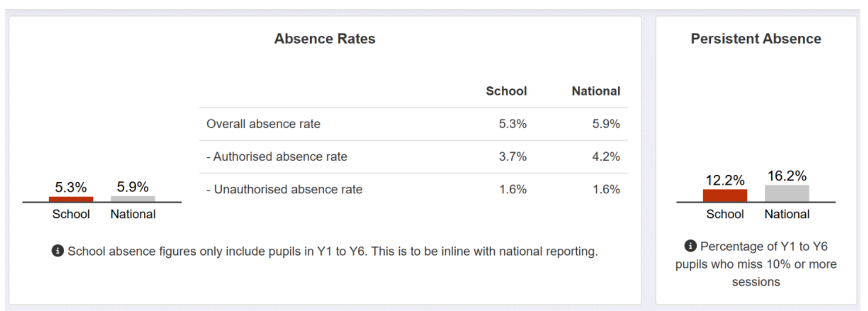Click the Persistent Absence panel title
The image size is (868, 311).
tap(756, 39)
